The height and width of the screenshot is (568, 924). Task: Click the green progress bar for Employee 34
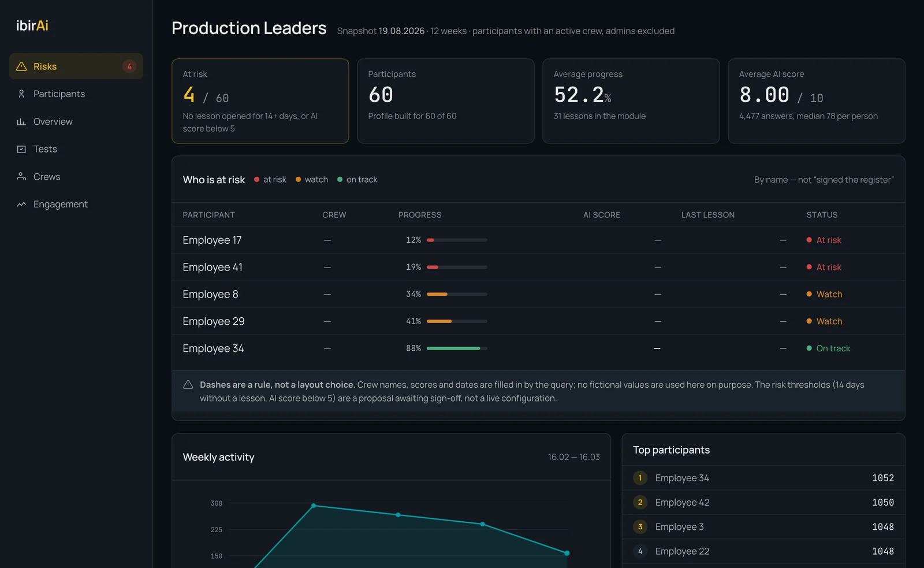[457, 348]
